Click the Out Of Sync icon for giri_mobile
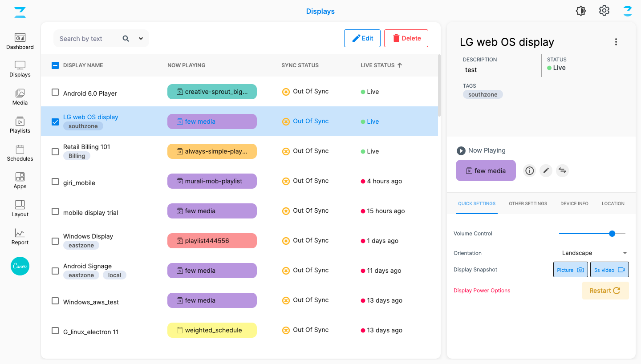 coord(286,181)
